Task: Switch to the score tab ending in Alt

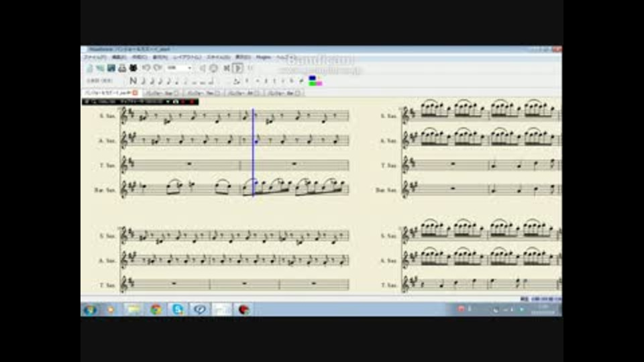Action: point(243,93)
